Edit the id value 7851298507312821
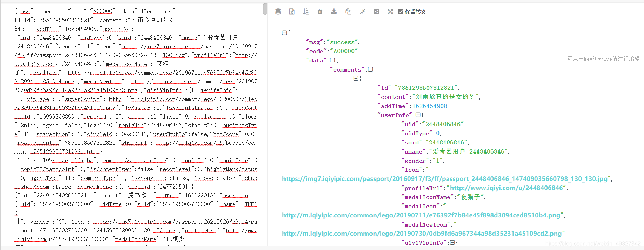The width and height of the screenshot is (644, 250). pyautogui.click(x=426, y=88)
